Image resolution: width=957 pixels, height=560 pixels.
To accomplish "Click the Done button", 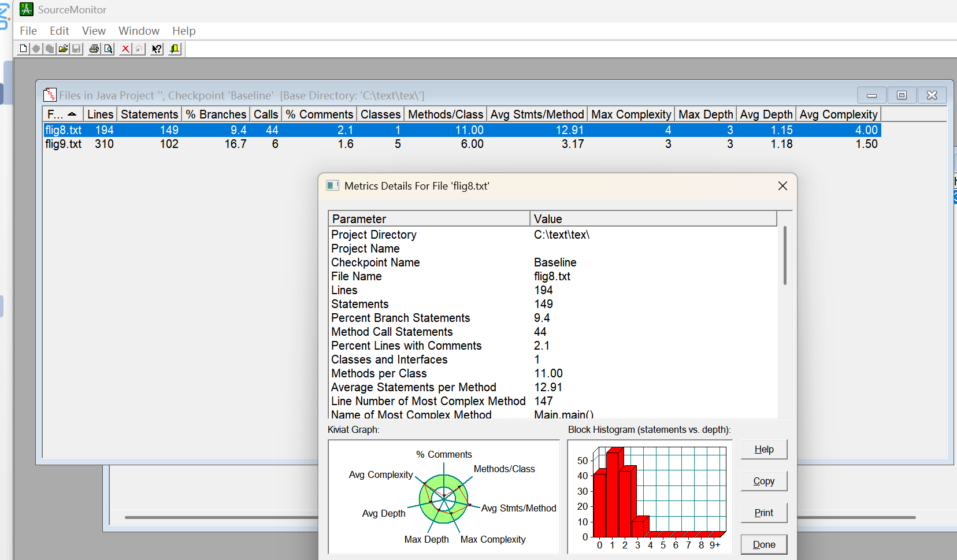I will pyautogui.click(x=764, y=544).
